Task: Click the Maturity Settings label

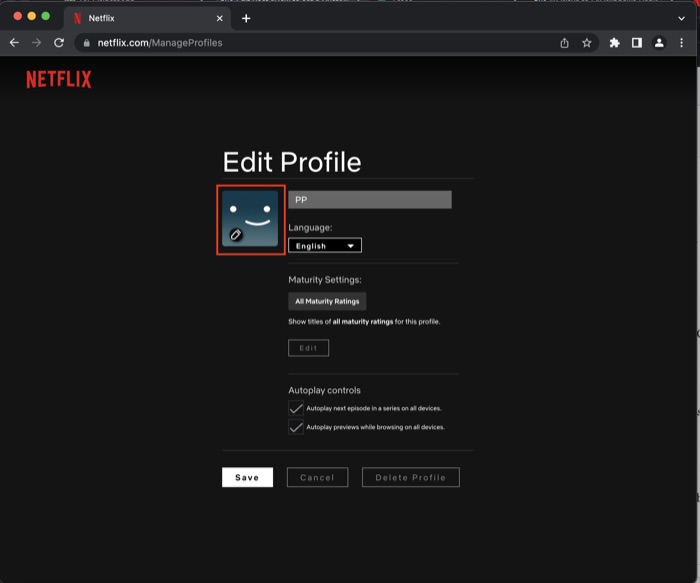Action: click(x=325, y=280)
